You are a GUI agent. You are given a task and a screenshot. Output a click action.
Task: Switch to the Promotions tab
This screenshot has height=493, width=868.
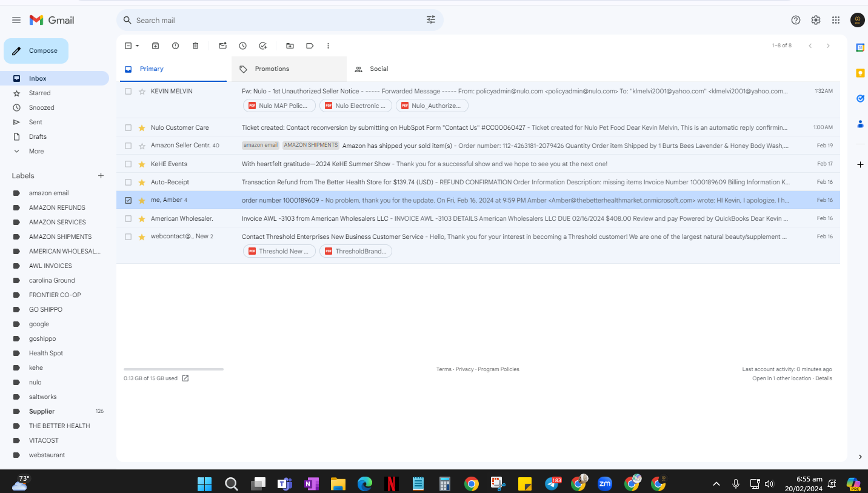point(289,69)
